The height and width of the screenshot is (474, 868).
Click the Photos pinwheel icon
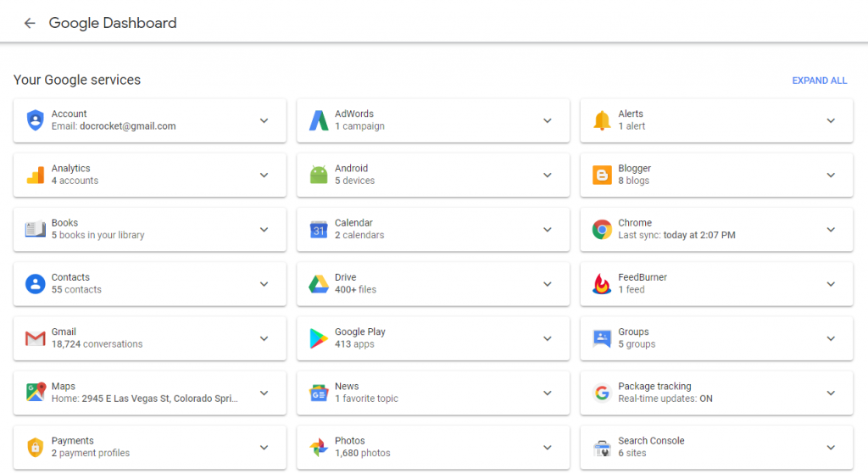coord(319,447)
